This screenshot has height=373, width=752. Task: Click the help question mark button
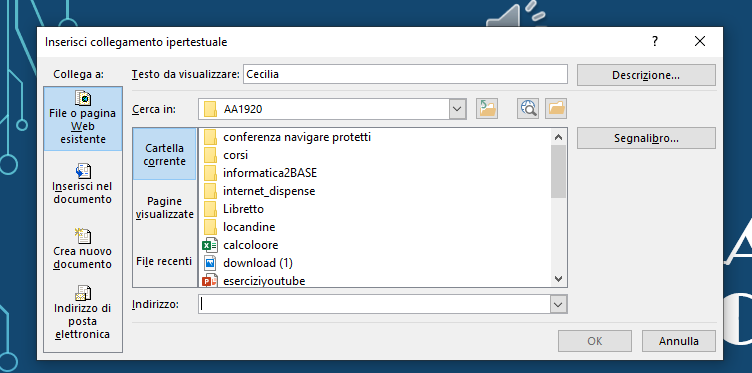click(655, 41)
